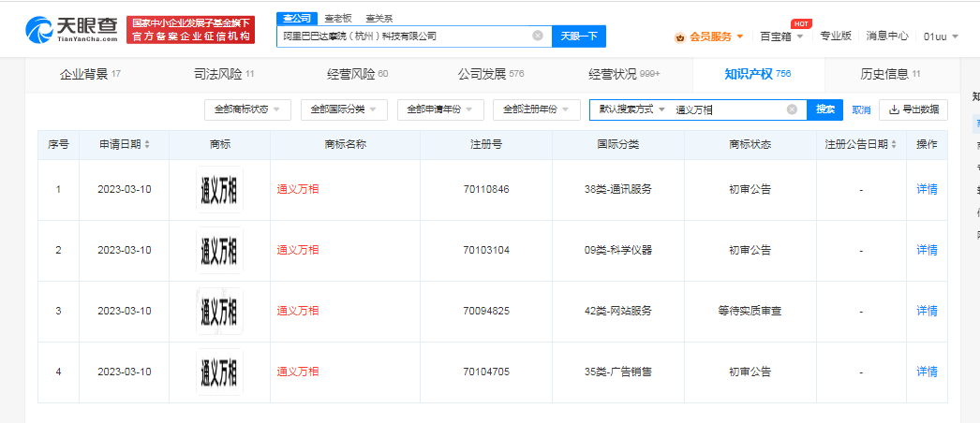Click the 导出数据 button

[x=913, y=109]
